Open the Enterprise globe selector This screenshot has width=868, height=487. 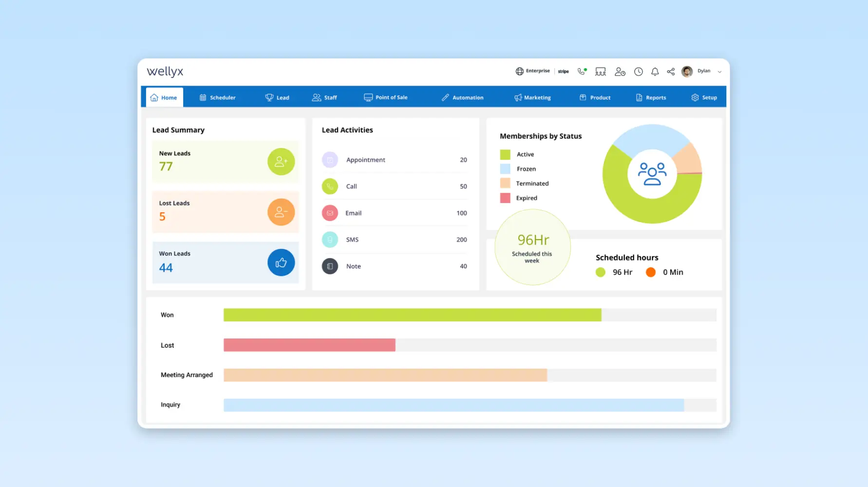(x=532, y=71)
